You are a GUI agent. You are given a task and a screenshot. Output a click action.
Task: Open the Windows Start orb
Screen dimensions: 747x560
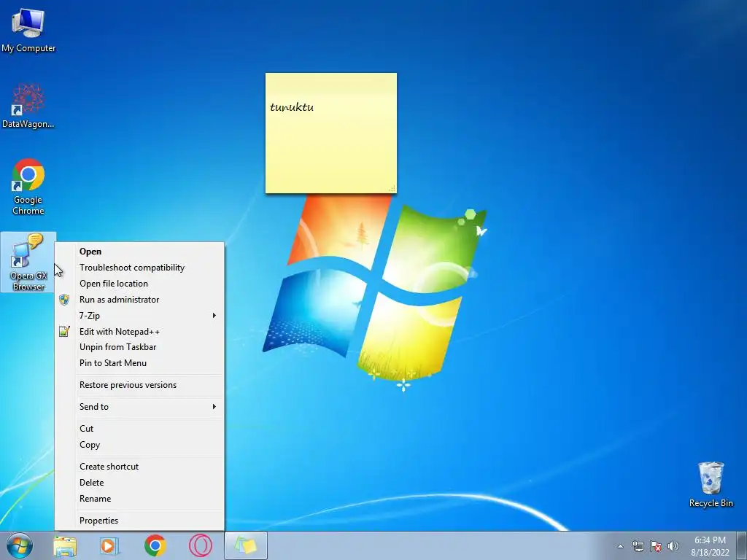(20, 545)
